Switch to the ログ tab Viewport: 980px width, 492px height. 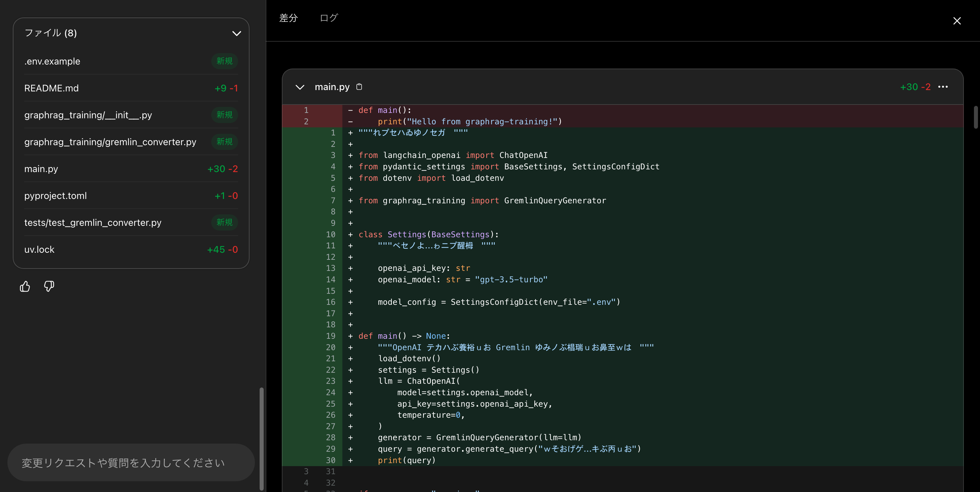click(328, 17)
